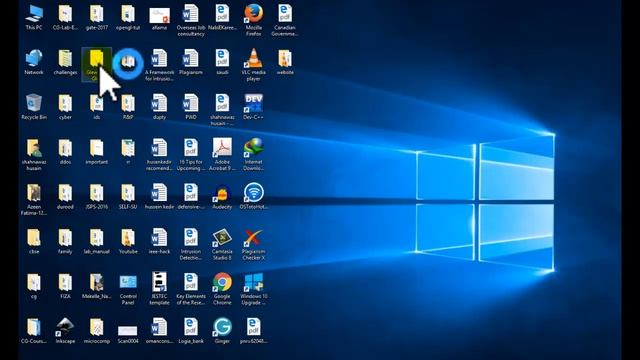
Task: Select the JSPS-2016 folder
Action: tap(97, 197)
